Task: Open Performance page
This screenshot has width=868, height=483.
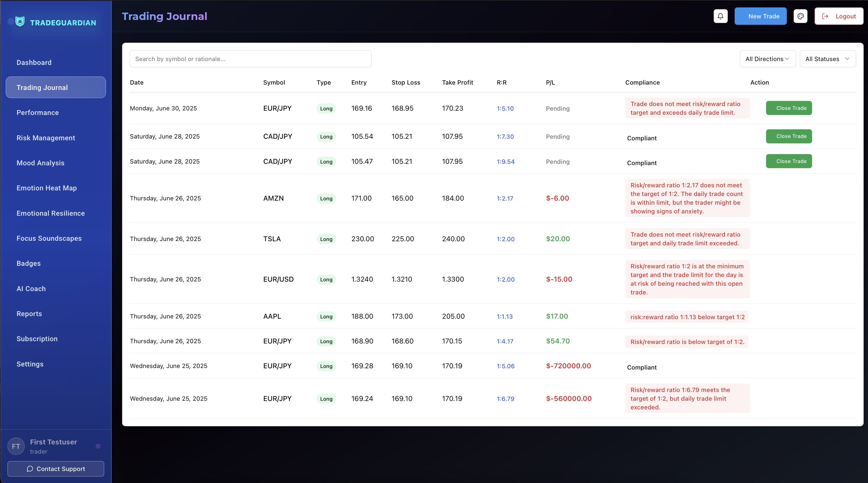Action: pos(38,113)
